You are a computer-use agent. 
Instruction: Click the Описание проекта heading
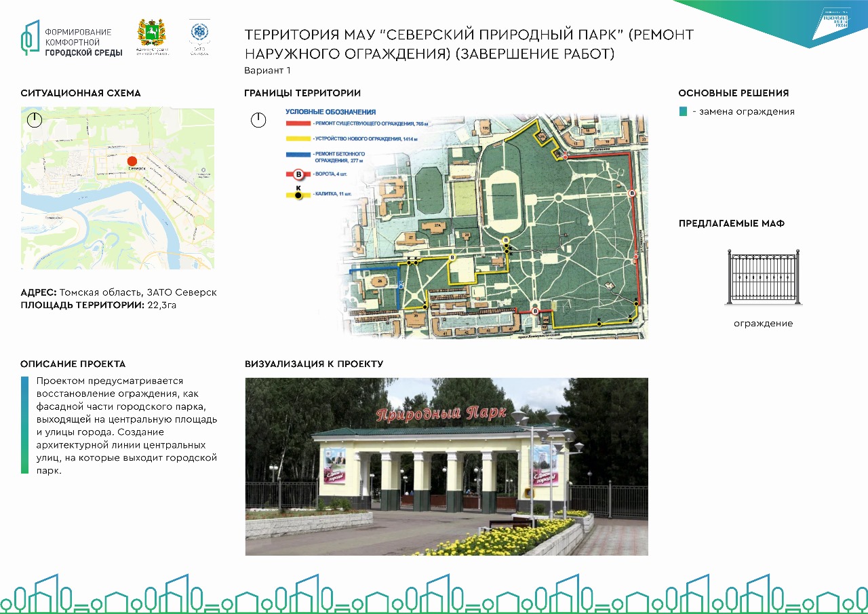pyautogui.click(x=73, y=364)
